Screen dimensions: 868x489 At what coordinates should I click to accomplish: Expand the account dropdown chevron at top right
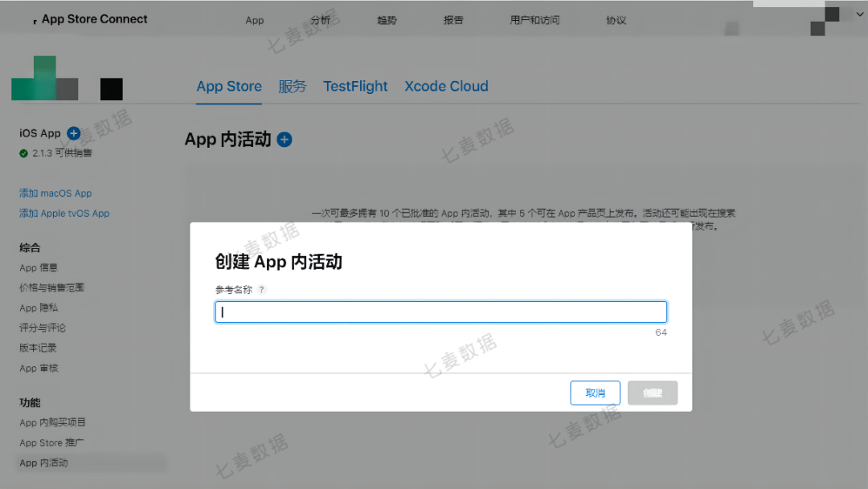point(859,14)
